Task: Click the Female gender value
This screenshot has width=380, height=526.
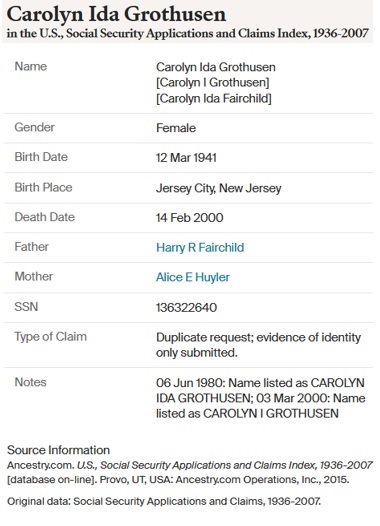Action: click(x=176, y=128)
